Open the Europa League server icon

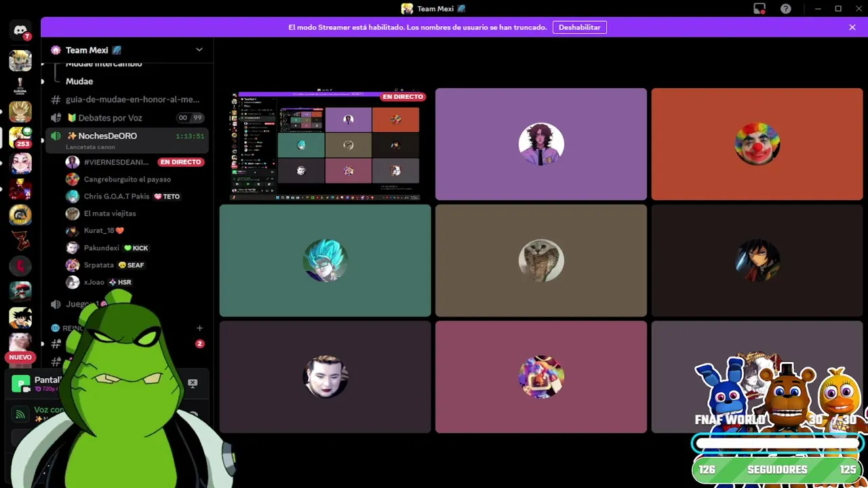point(20,86)
